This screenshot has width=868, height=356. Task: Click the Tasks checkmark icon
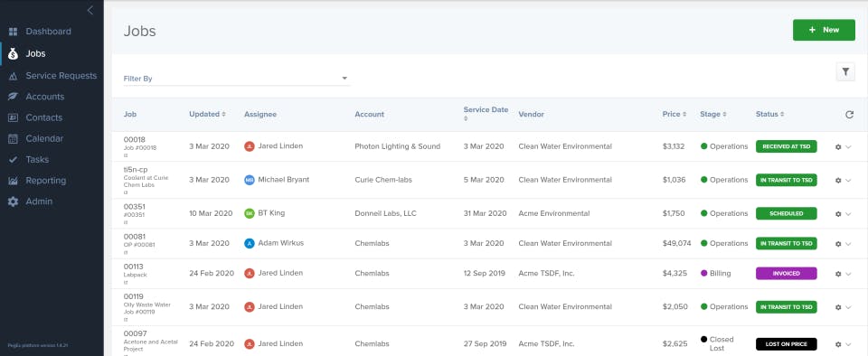point(13,160)
